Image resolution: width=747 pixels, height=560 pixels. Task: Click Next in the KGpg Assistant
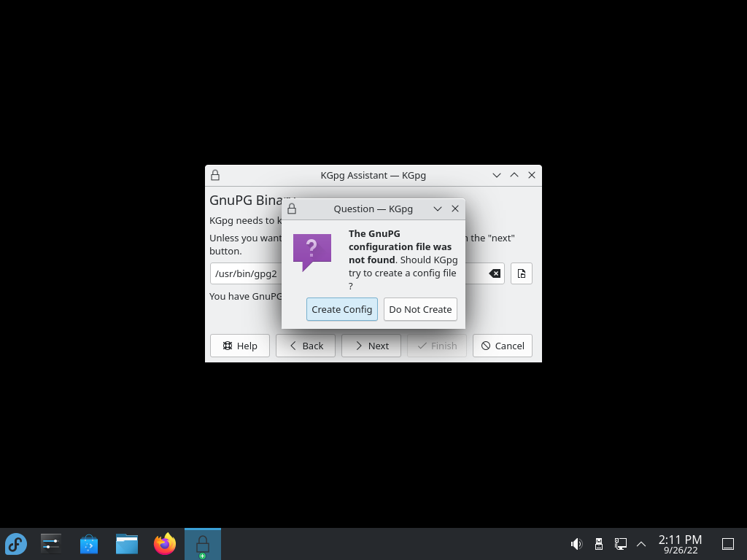pyautogui.click(x=371, y=346)
